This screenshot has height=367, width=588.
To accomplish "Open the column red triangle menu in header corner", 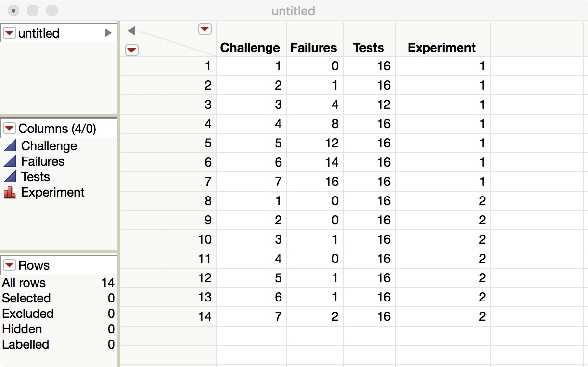I will (205, 29).
